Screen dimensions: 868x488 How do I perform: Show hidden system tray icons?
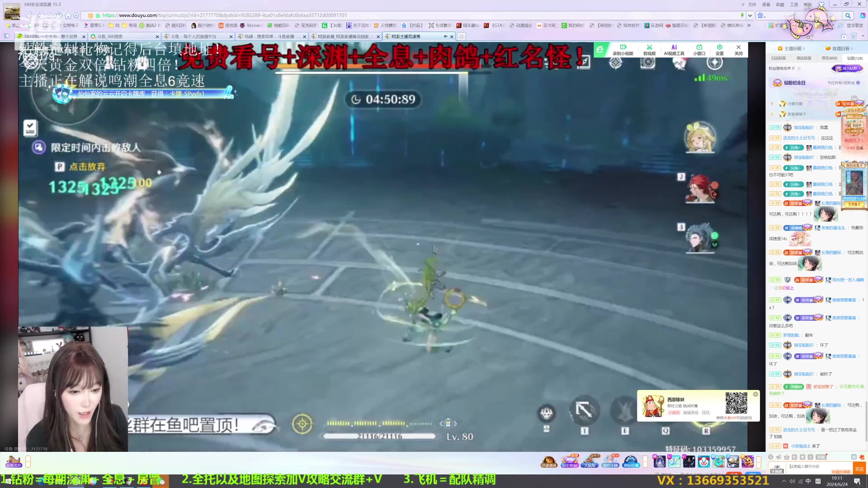(784, 481)
